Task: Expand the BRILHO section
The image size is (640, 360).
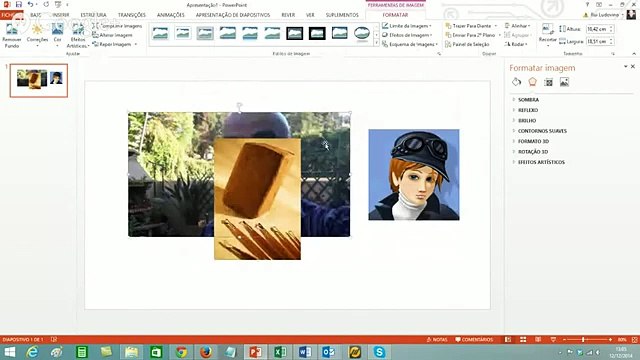Action: (x=527, y=120)
